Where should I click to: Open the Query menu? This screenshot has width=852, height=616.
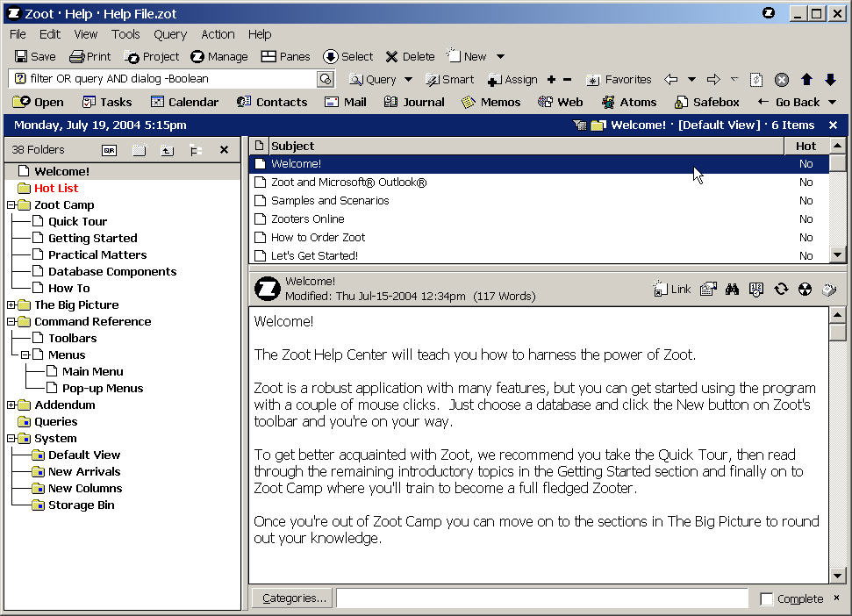170,34
